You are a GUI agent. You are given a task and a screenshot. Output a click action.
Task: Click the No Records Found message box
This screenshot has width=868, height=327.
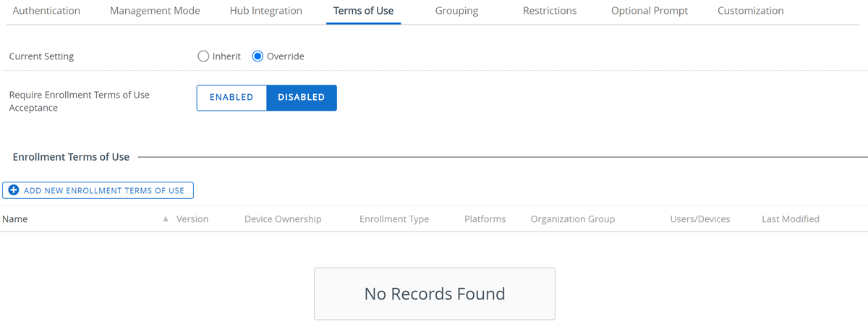pyautogui.click(x=435, y=294)
